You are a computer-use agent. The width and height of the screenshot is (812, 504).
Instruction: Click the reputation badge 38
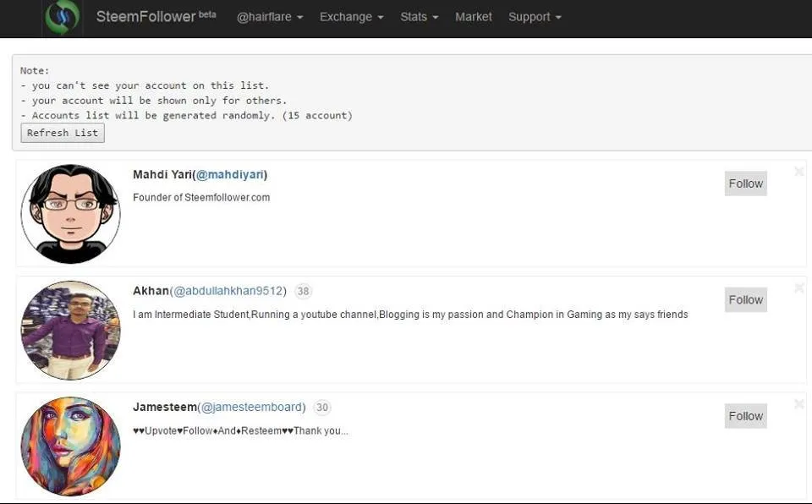pyautogui.click(x=304, y=291)
